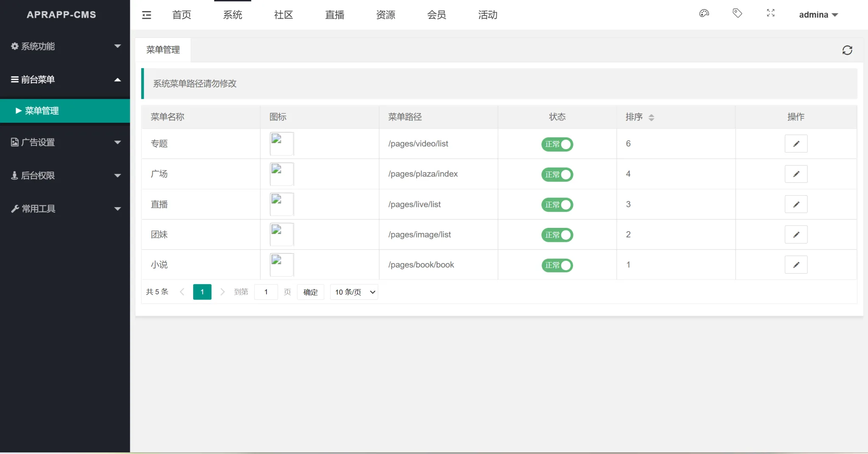Edit the 直播 menu row with pencil
Viewport: 868px width, 454px height.
pyautogui.click(x=796, y=205)
